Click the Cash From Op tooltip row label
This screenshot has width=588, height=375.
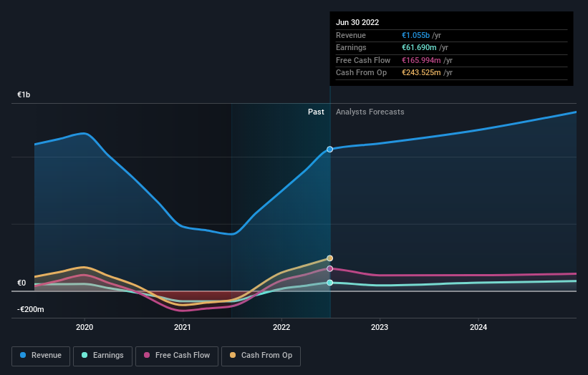[x=361, y=73]
